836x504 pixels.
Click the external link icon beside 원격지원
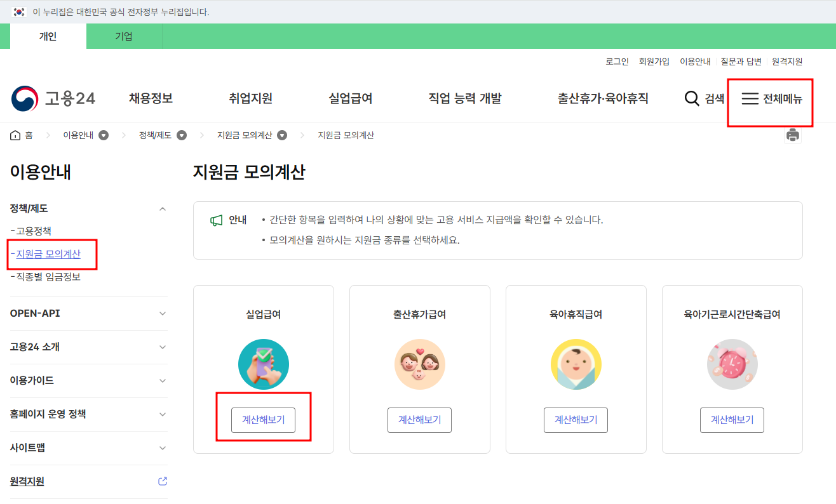(x=162, y=481)
